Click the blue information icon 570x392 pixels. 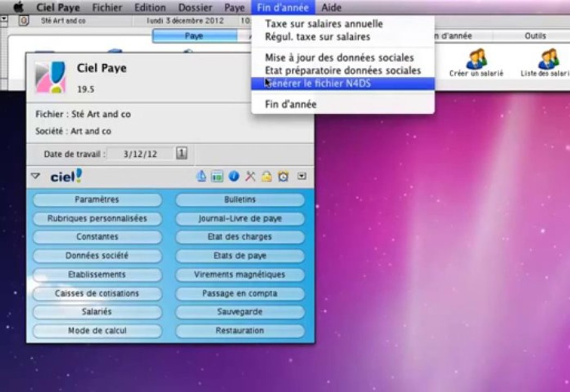234,176
